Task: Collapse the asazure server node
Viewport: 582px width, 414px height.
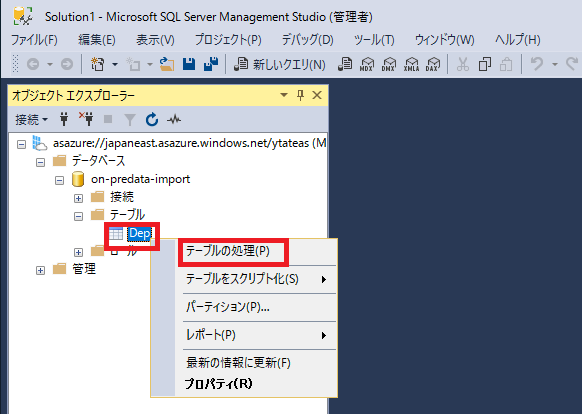Action: click(22, 144)
